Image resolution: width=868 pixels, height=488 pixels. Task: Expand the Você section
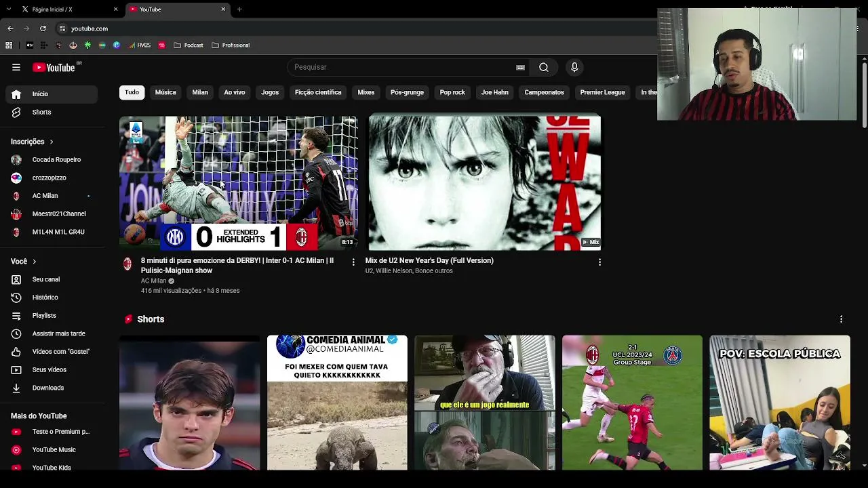(x=24, y=262)
